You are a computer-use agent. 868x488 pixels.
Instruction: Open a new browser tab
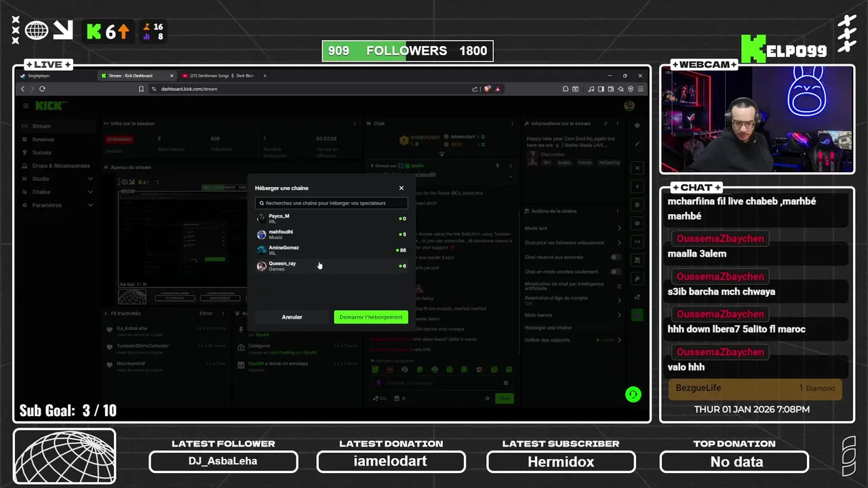click(x=265, y=76)
